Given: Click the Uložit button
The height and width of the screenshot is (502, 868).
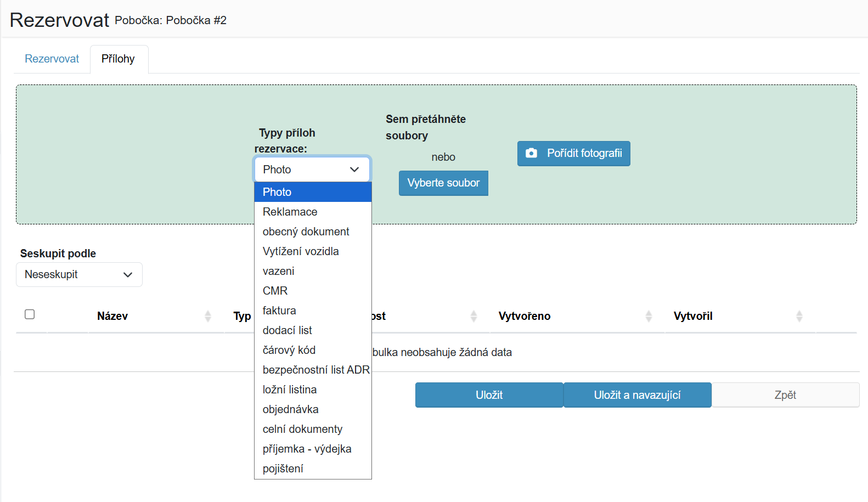Looking at the screenshot, I should click(489, 395).
